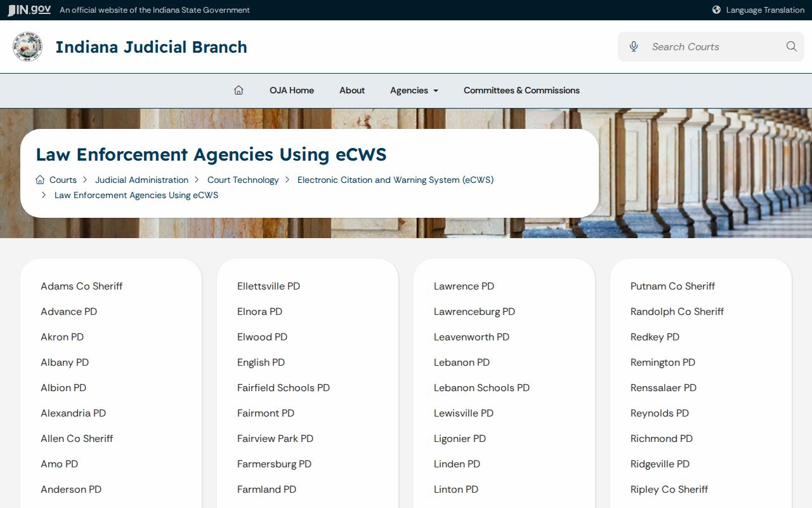
Task: Click the Indiana state seal icon
Action: [28, 47]
